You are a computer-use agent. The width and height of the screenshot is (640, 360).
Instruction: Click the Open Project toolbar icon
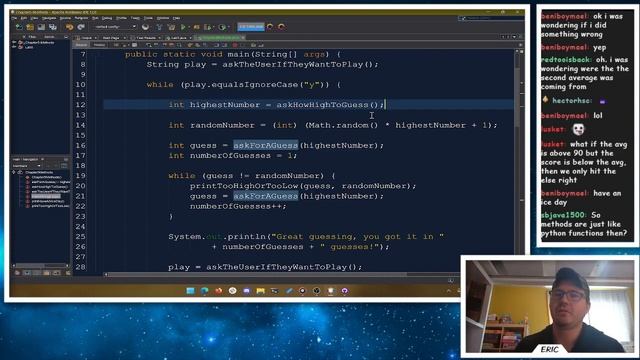(x=41, y=27)
